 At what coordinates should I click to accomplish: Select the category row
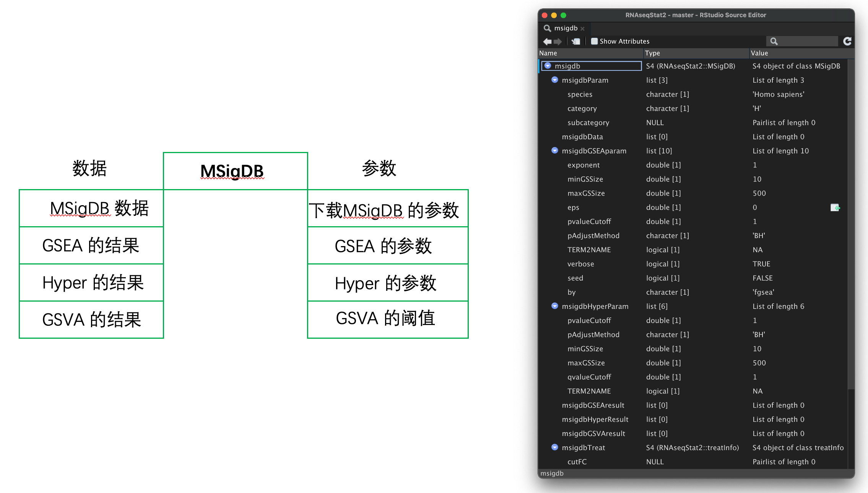[x=693, y=108]
